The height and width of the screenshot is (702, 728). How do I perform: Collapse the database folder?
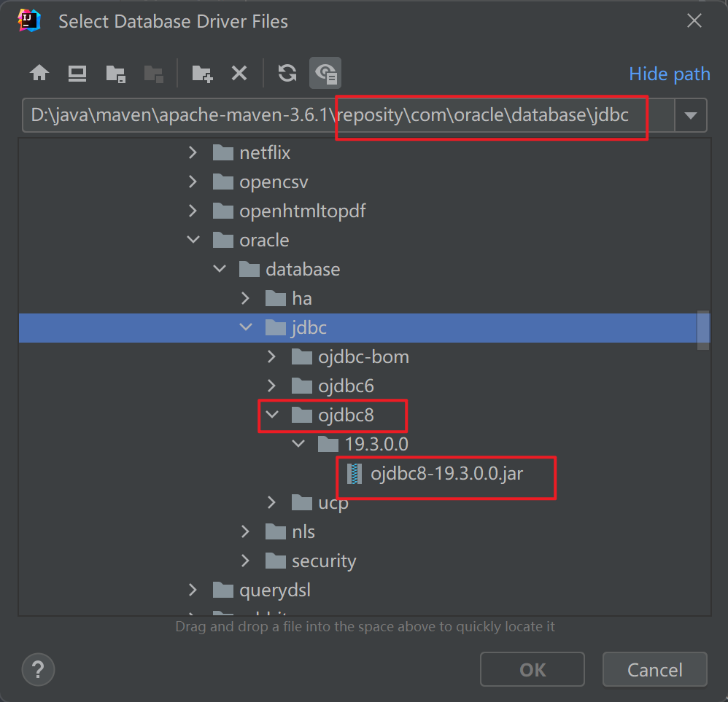tap(220, 269)
